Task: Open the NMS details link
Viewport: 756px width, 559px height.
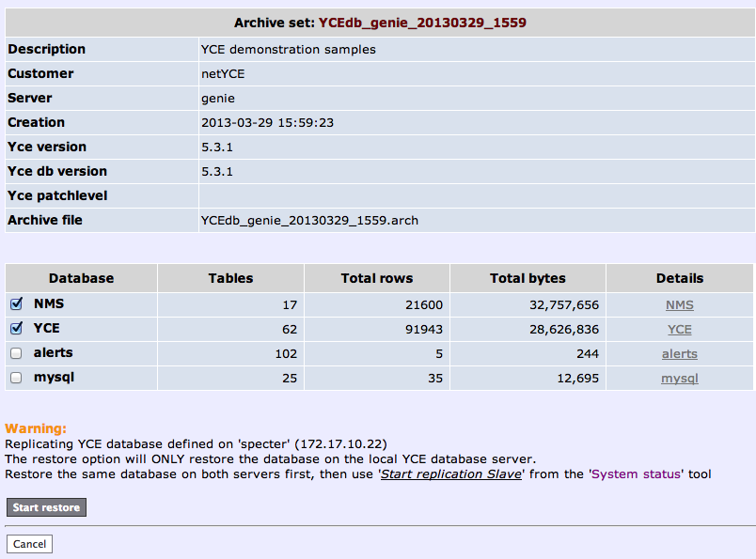Action: click(679, 305)
